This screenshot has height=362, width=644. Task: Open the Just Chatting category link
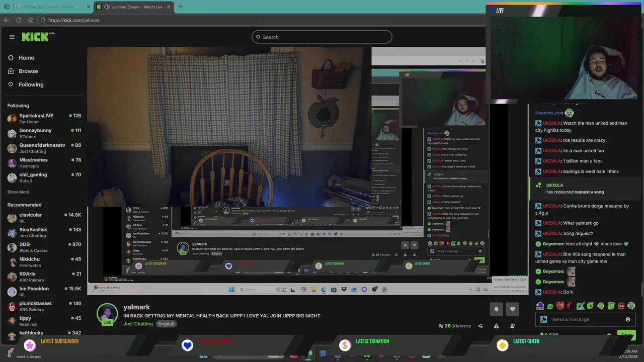(138, 324)
